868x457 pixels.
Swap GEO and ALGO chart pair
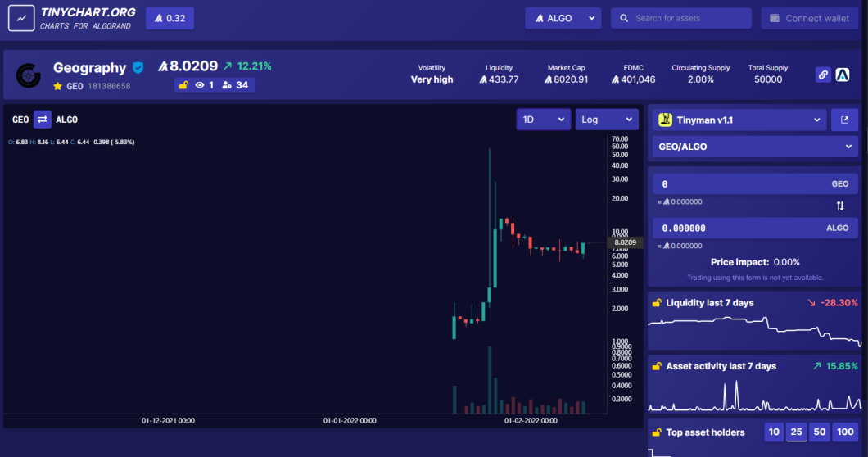pos(42,119)
